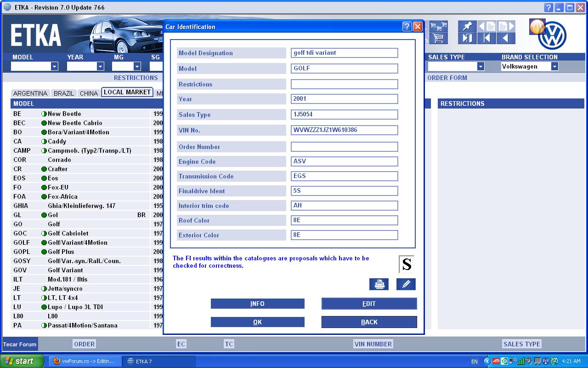Open the RESTRICTIONS menu item
The height and width of the screenshot is (368, 588).
coord(136,78)
